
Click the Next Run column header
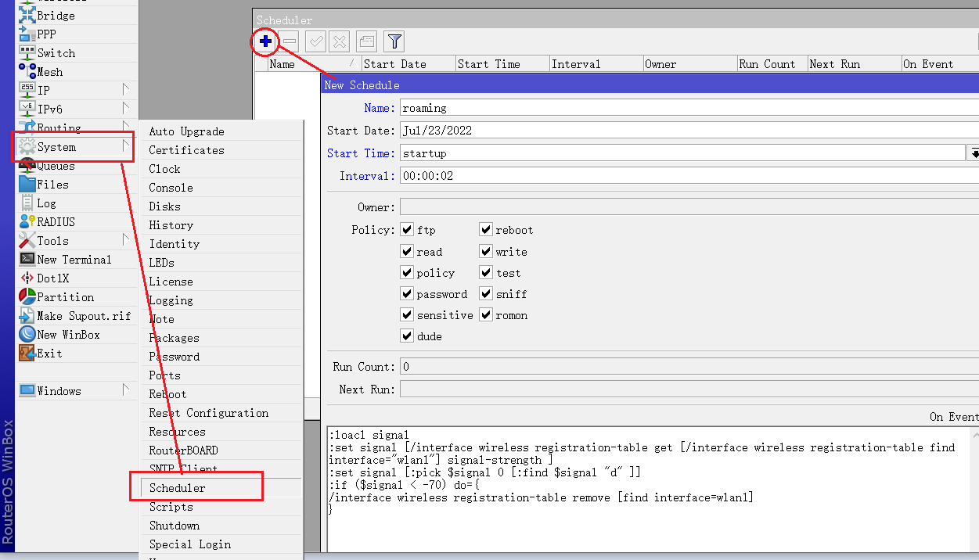(834, 64)
